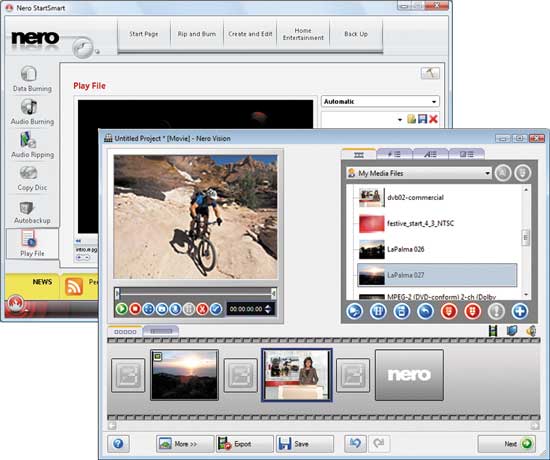Screen dimensions: 550x460
Task: Select Play File in Nero StartSmart sidebar
Action: point(32,244)
